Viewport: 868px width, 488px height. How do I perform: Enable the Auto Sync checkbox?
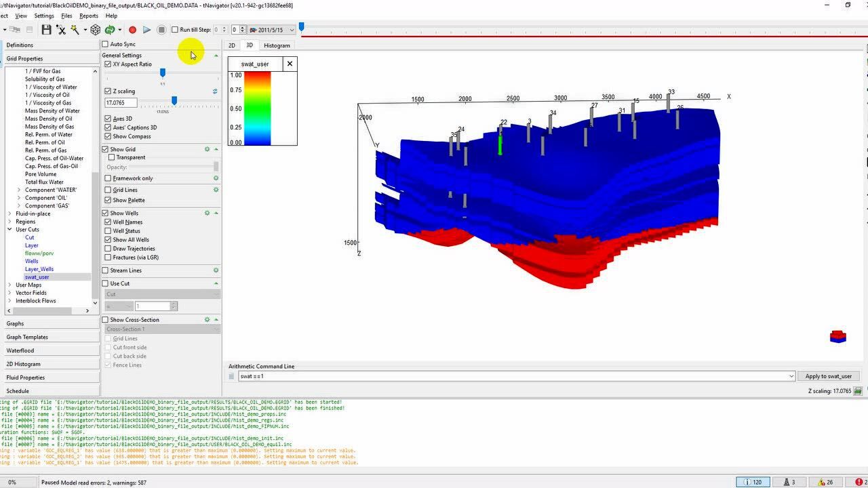105,45
